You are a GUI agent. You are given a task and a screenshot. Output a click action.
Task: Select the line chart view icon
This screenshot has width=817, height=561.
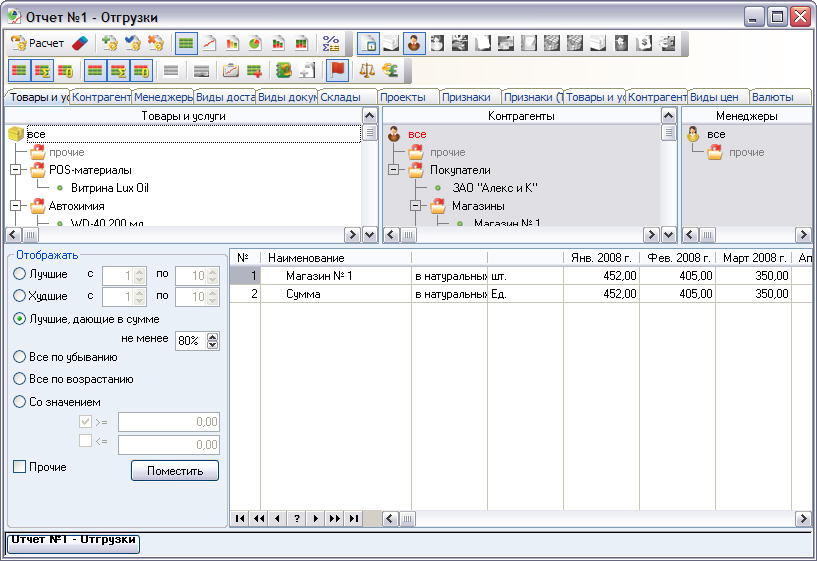209,43
